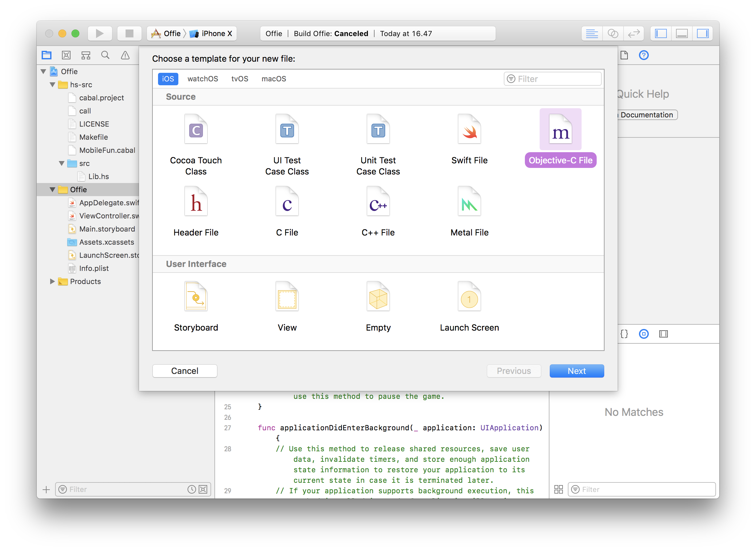Toggle the Navigator panel visibility
Image resolution: width=756 pixels, height=551 pixels.
[661, 33]
